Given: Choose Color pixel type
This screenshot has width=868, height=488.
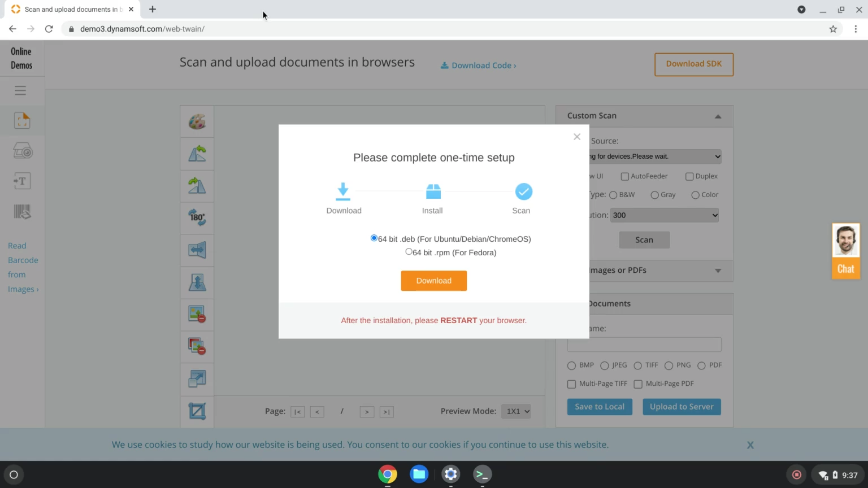Looking at the screenshot, I should coord(695,195).
